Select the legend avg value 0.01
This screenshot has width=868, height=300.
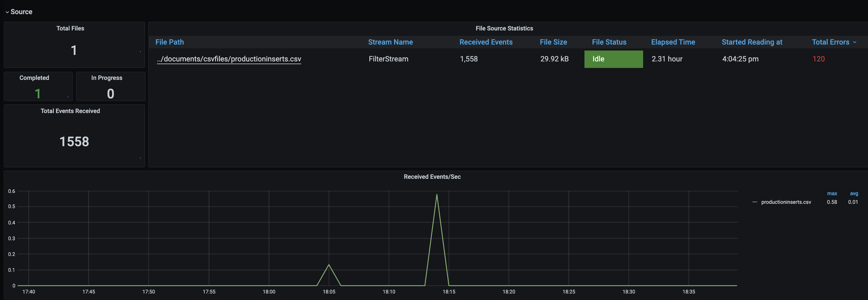[853, 202]
